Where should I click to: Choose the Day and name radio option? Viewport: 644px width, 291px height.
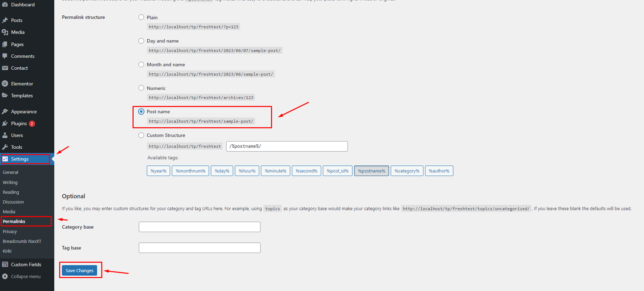[141, 41]
